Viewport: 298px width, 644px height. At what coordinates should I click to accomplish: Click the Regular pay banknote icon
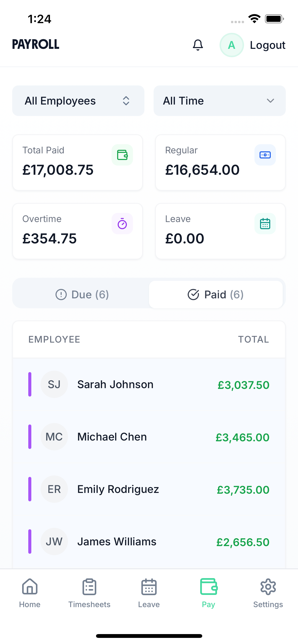265,155
